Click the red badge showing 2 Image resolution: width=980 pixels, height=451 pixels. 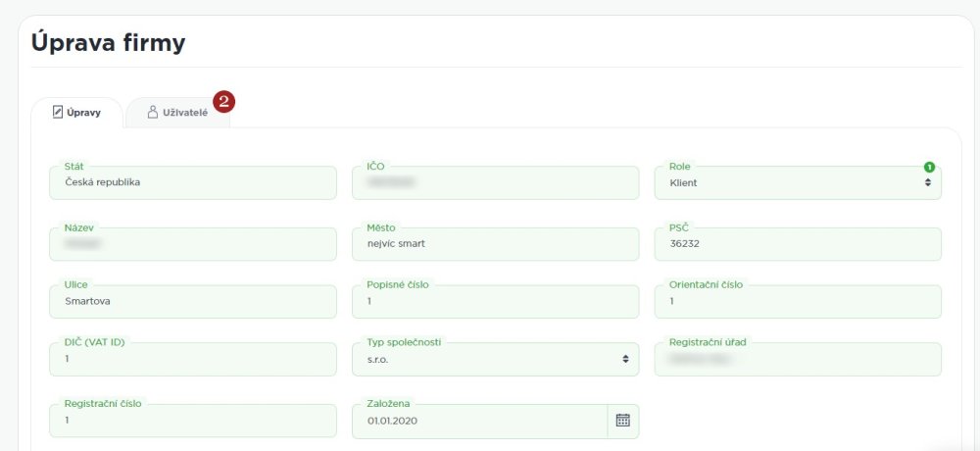[224, 100]
